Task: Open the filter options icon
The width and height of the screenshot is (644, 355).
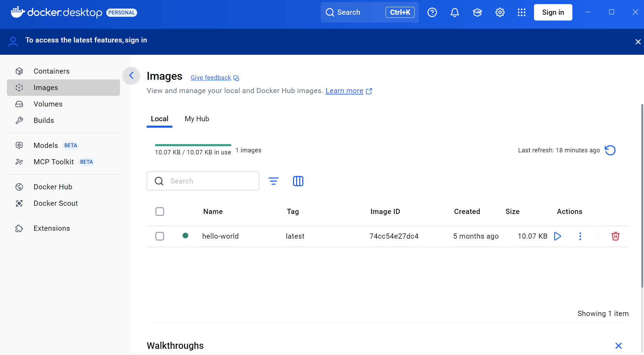Action: (x=273, y=181)
